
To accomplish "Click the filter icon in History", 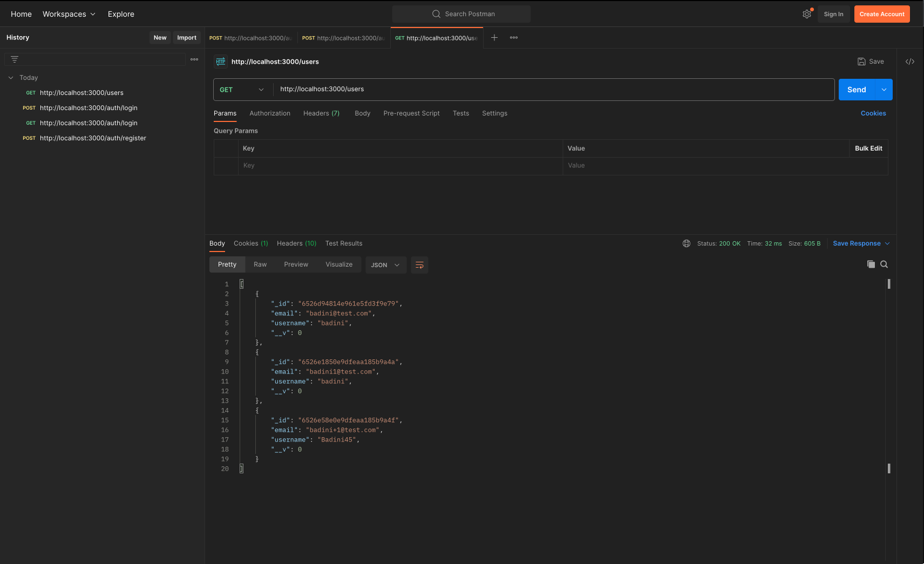I will pyautogui.click(x=15, y=59).
